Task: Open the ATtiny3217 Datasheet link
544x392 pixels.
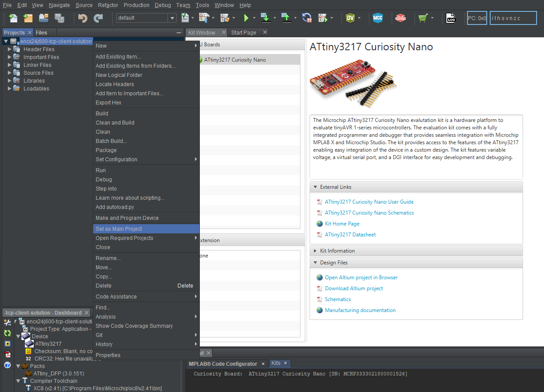Action: point(350,235)
